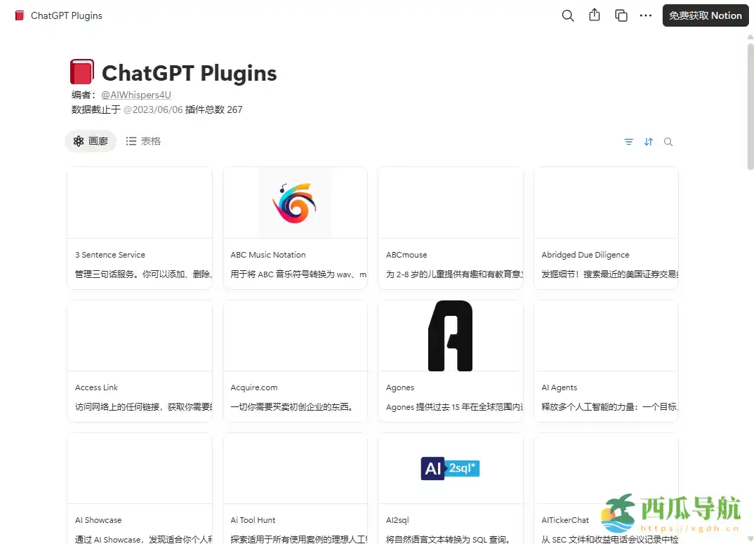Click the share icon at the top
756x544 pixels.
(x=594, y=15)
